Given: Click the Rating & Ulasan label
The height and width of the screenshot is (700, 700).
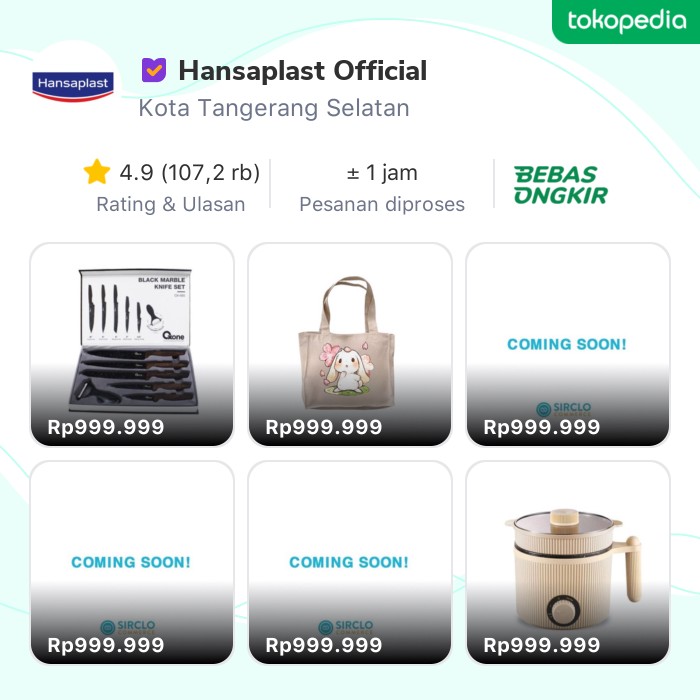Looking at the screenshot, I should click(171, 204).
